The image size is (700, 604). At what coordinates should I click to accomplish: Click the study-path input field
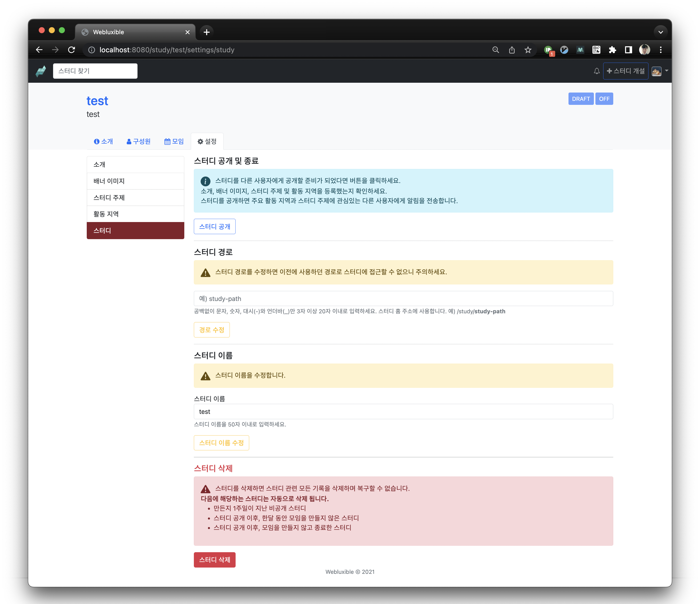pyautogui.click(x=403, y=299)
